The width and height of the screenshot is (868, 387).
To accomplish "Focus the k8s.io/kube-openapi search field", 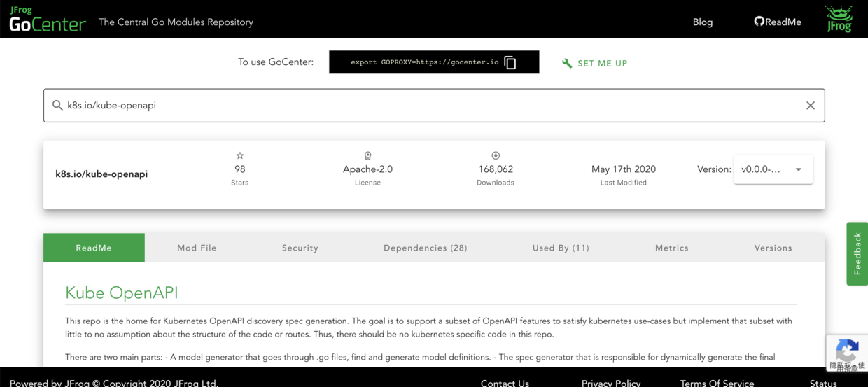I will click(434, 106).
